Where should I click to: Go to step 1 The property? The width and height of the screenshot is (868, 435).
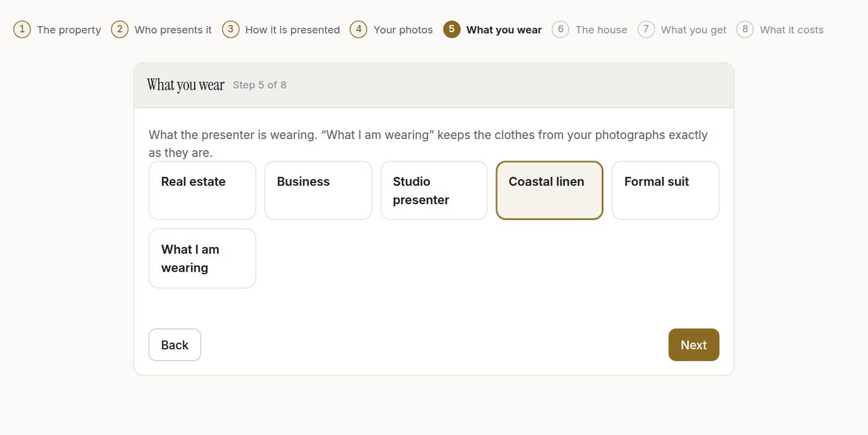57,30
